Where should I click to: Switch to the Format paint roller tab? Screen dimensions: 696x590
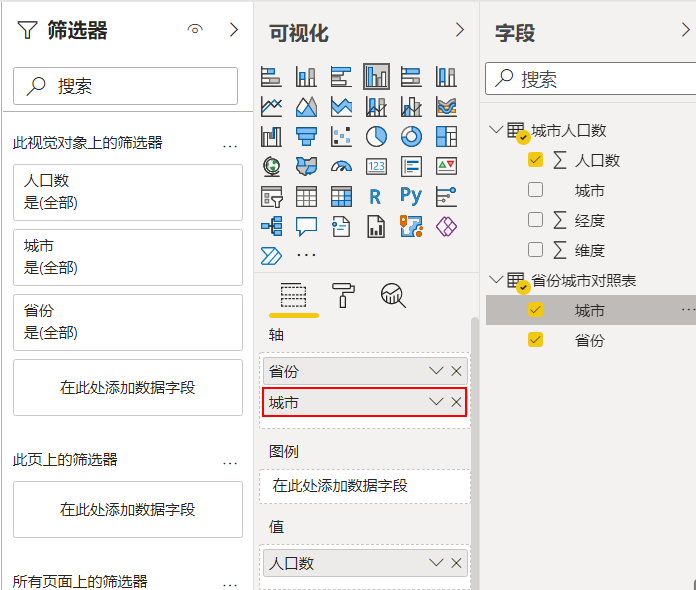click(343, 296)
